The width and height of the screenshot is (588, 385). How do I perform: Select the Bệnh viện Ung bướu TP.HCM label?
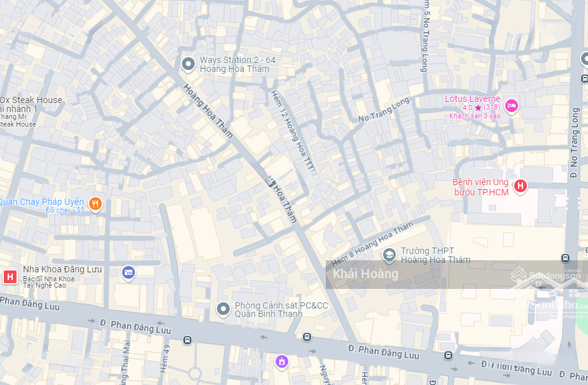click(x=481, y=187)
